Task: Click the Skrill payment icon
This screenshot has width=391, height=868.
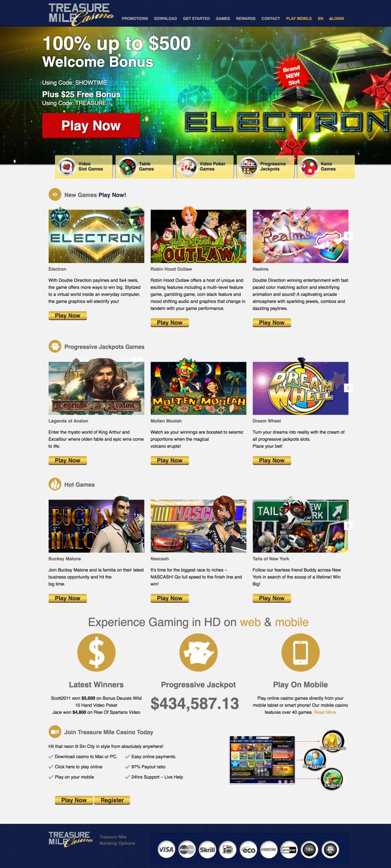Action: point(207,849)
